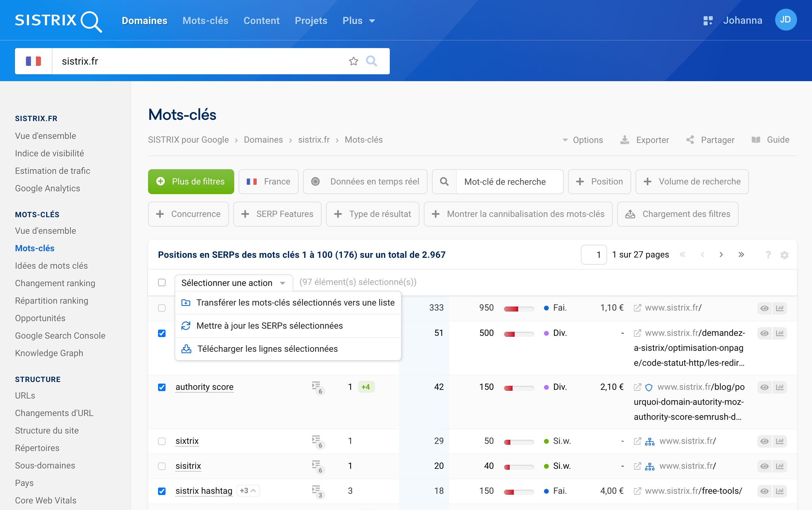Click competition bar in the 950 row
812x510 pixels.
pos(519,309)
